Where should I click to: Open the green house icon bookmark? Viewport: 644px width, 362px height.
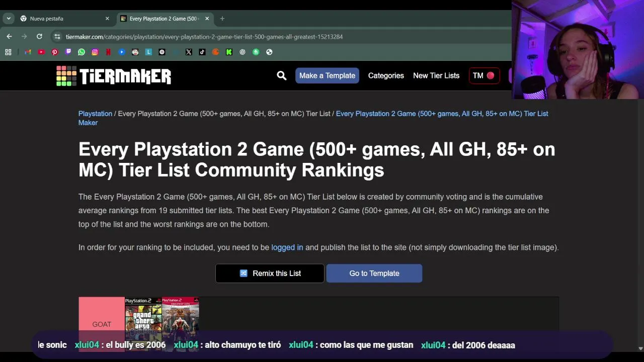256,52
